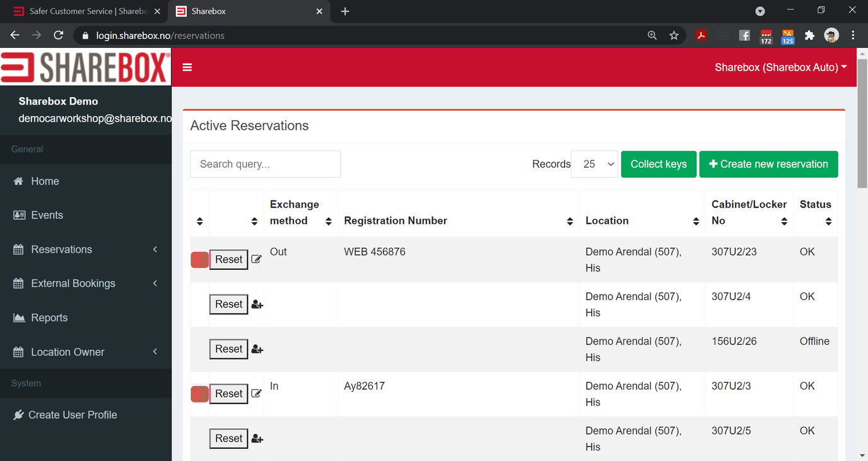The height and width of the screenshot is (461, 868).
Task: Click the red status indicator on Ay82617 row
Action: 199,394
